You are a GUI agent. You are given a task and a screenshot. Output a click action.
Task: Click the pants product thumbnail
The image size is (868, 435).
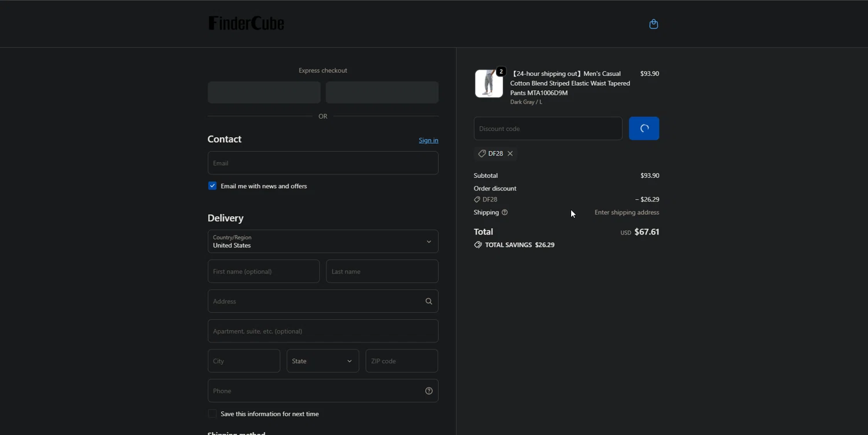coord(489,83)
